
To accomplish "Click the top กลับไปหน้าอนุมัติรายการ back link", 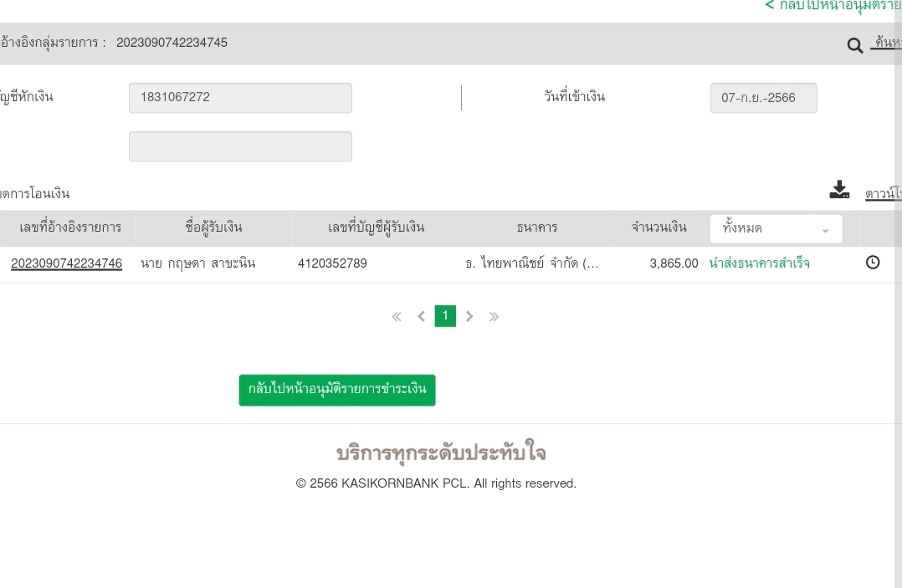I will click(833, 6).
